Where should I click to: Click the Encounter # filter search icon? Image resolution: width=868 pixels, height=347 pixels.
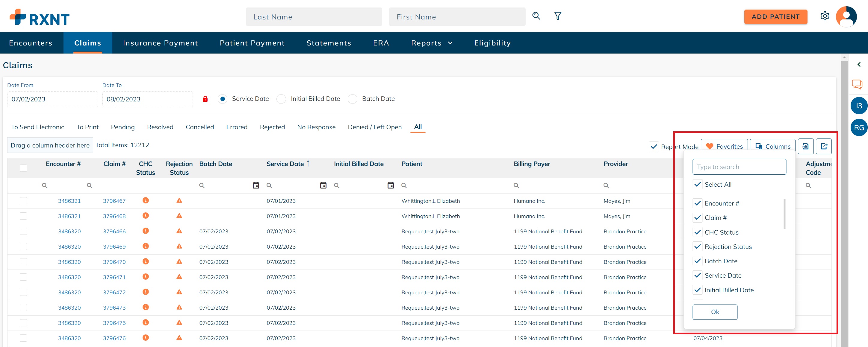pos(44,185)
